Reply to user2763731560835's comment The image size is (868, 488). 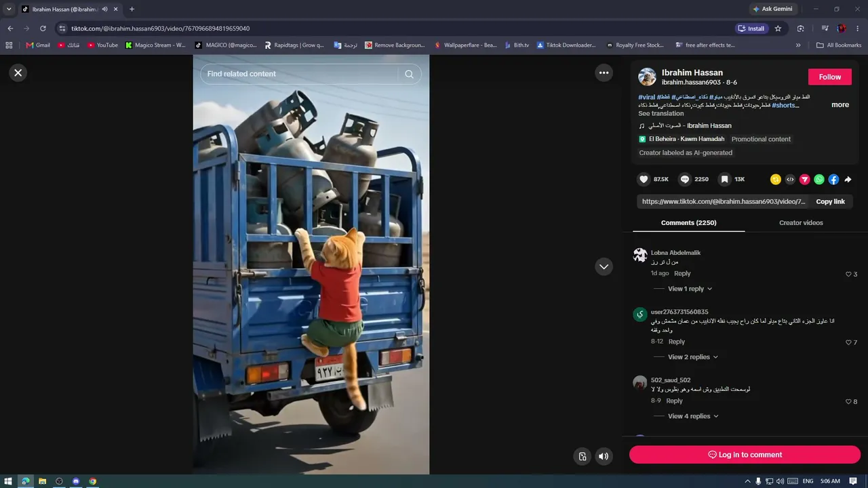pos(677,342)
